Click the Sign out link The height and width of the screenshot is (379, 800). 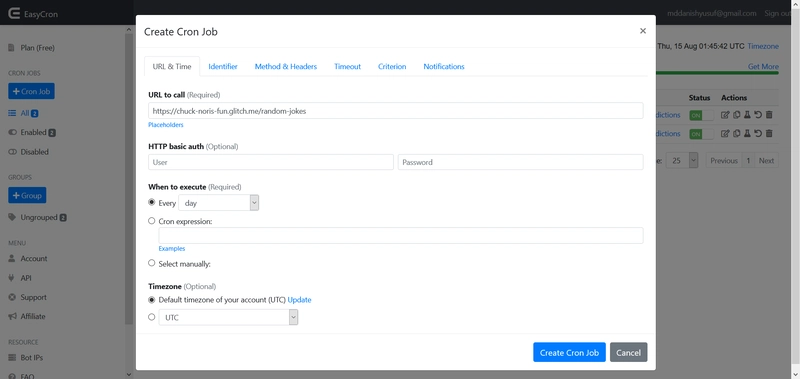click(778, 14)
